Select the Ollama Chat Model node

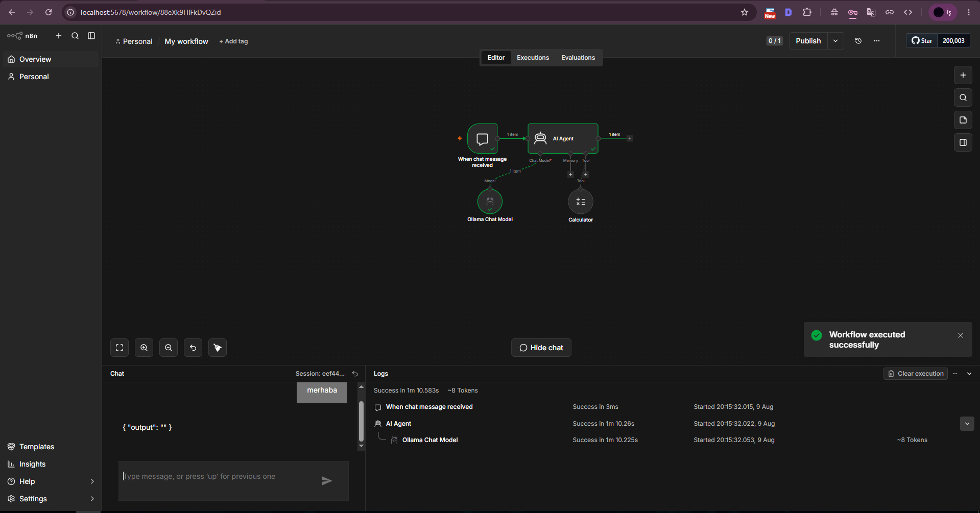tap(490, 202)
